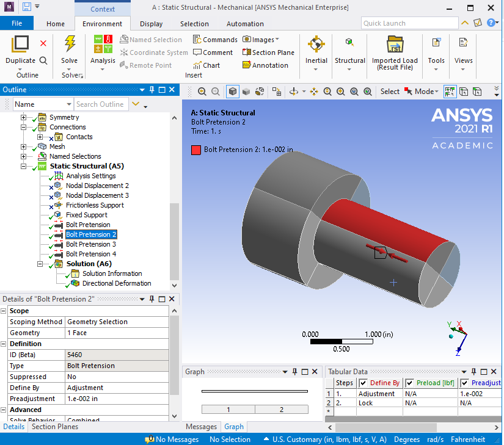
Task: Toggle the Preload [lbf] column checkbox
Action: pos(410,383)
